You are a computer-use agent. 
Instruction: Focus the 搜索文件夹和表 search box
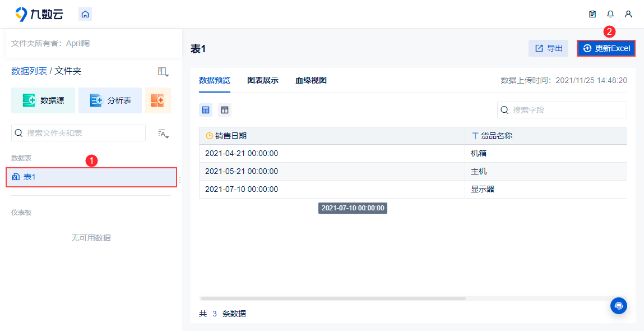[x=78, y=133]
